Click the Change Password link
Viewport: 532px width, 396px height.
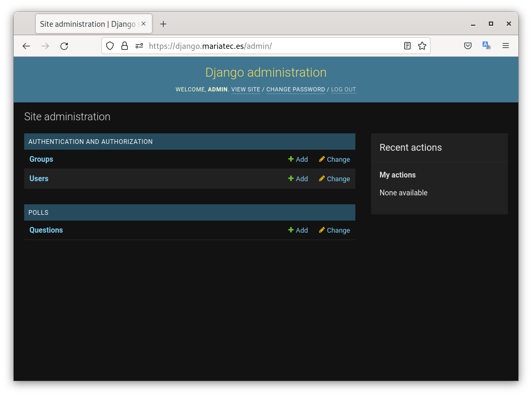(295, 90)
